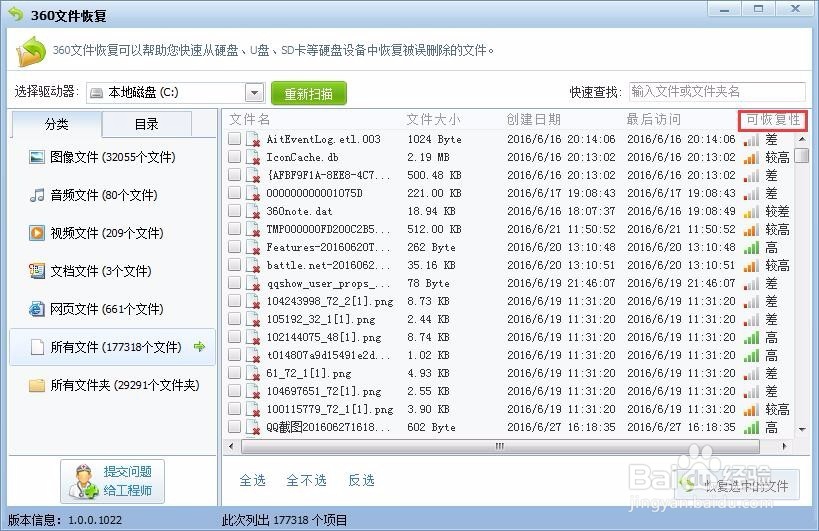Click drive icon in 本地磁盘 (C:) box
The width and height of the screenshot is (819, 531).
tap(97, 93)
